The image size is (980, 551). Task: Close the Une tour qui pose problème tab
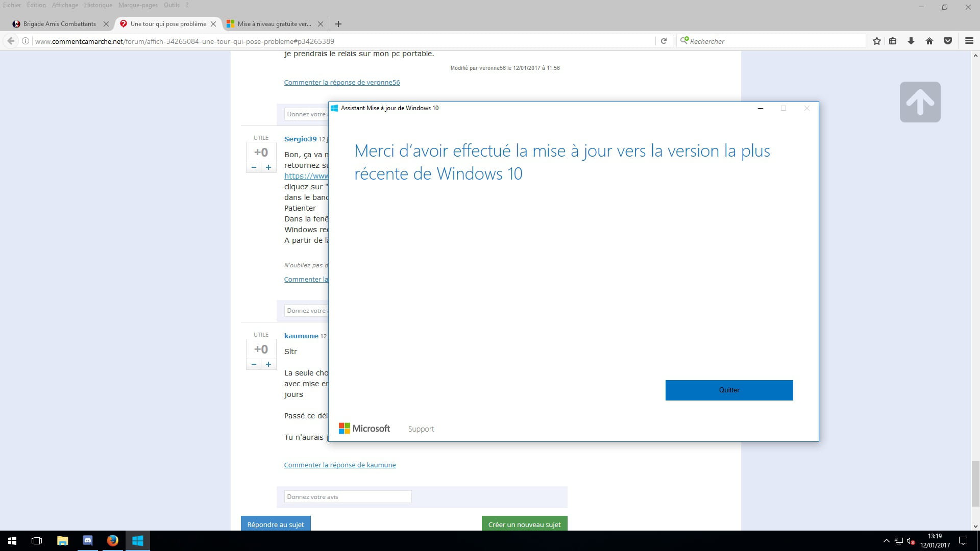click(x=213, y=24)
